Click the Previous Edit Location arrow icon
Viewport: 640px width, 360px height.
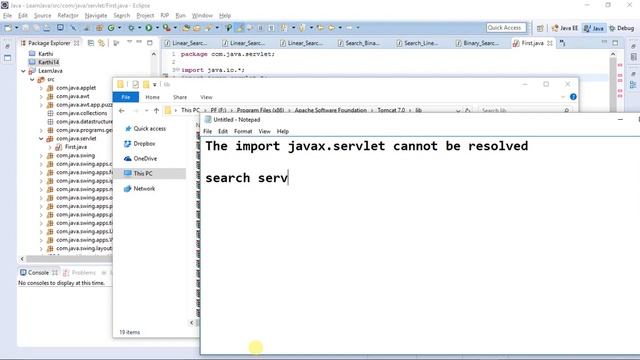[x=320, y=28]
